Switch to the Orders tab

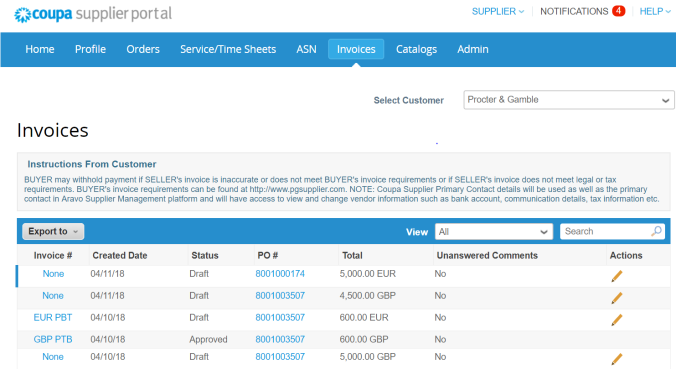(143, 49)
